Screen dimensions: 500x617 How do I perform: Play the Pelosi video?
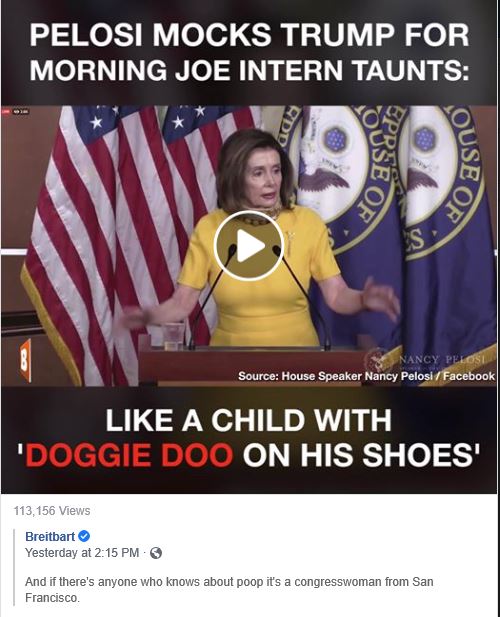(x=249, y=246)
